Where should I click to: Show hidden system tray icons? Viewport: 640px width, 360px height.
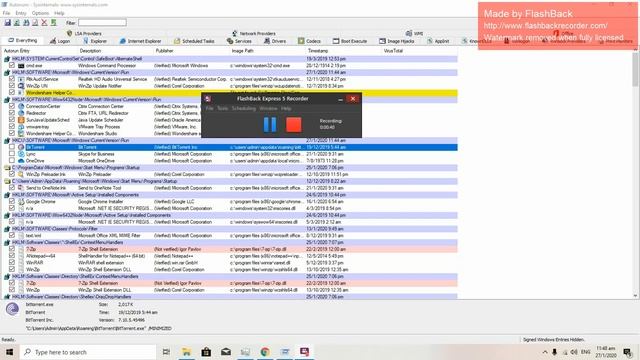coord(545,352)
